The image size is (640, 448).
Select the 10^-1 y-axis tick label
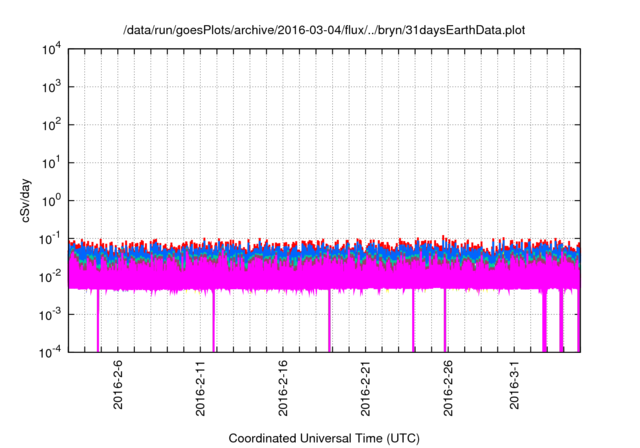50,239
